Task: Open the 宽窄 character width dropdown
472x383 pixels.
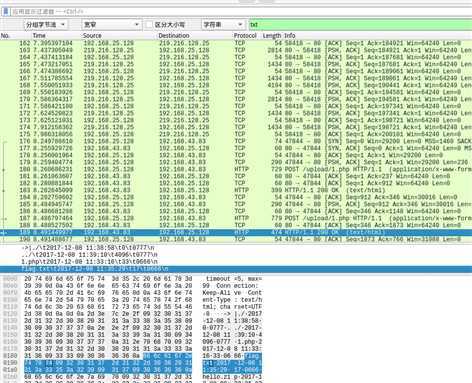Action: [111, 25]
